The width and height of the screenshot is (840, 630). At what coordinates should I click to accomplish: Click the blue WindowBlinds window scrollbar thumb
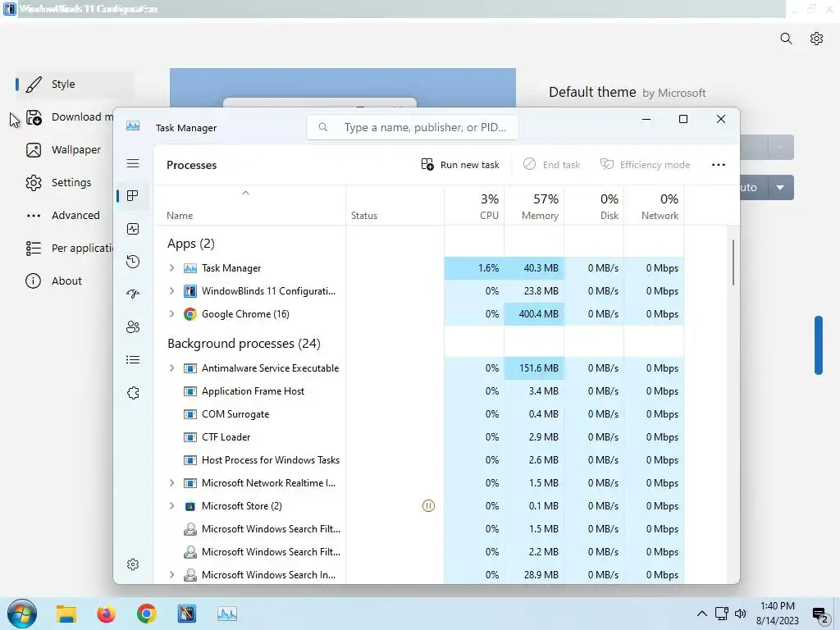(x=819, y=345)
